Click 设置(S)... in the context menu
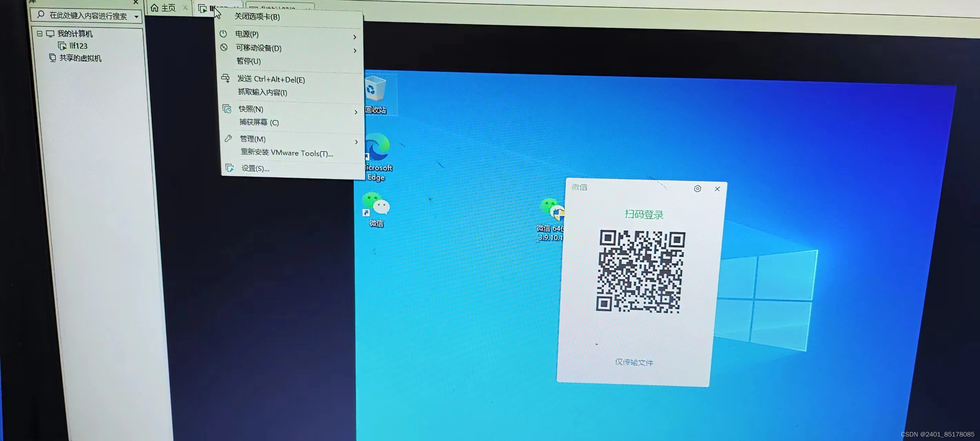 pyautogui.click(x=255, y=168)
